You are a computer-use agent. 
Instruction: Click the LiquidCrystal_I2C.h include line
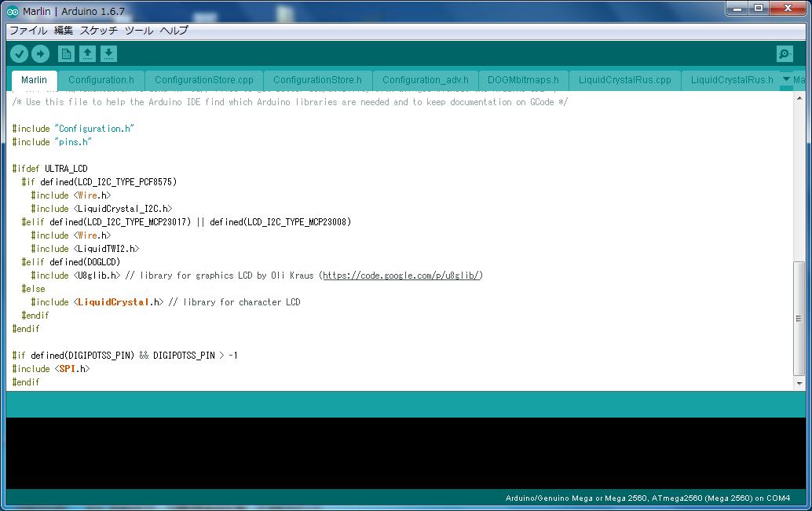coord(101,209)
